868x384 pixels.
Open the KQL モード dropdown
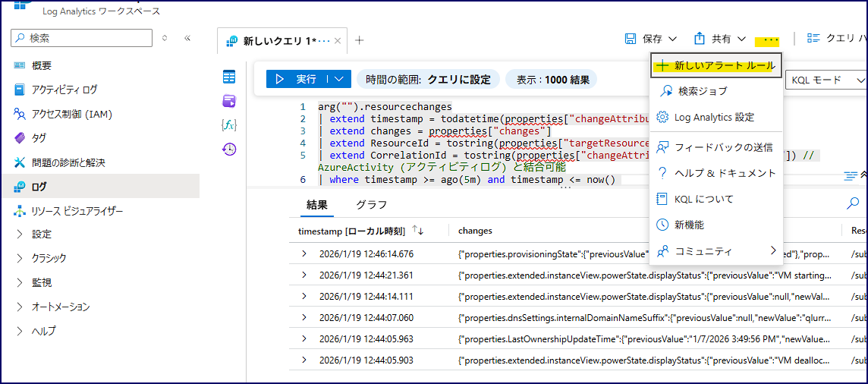[x=827, y=80]
